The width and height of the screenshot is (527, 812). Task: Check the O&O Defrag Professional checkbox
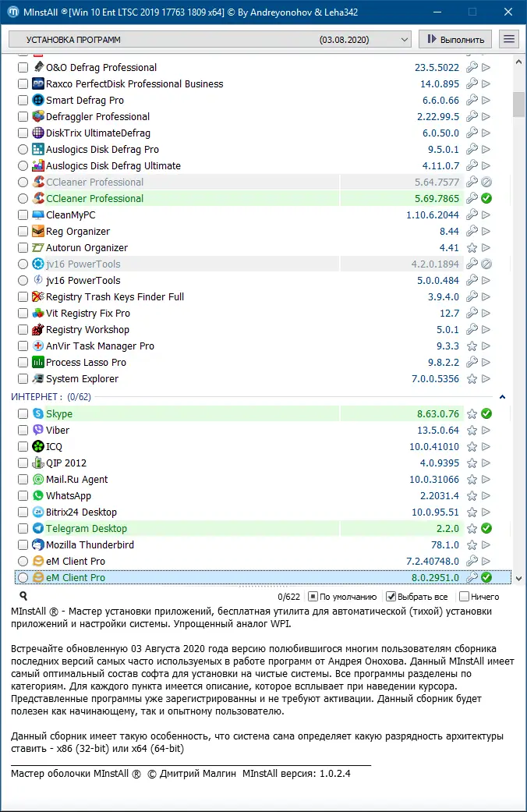click(x=23, y=67)
